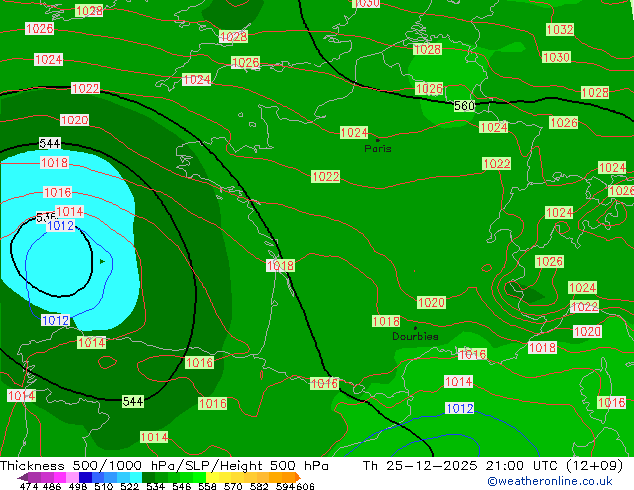Open the weatheronline.co.uk copyright link
The height and width of the screenshot is (490, 634).
pos(549,481)
